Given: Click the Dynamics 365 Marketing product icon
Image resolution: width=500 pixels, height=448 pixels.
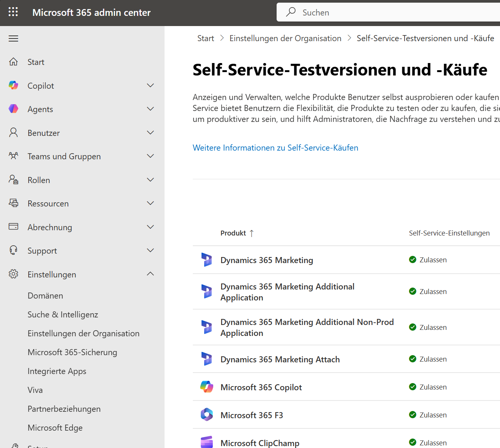Looking at the screenshot, I should (206, 260).
